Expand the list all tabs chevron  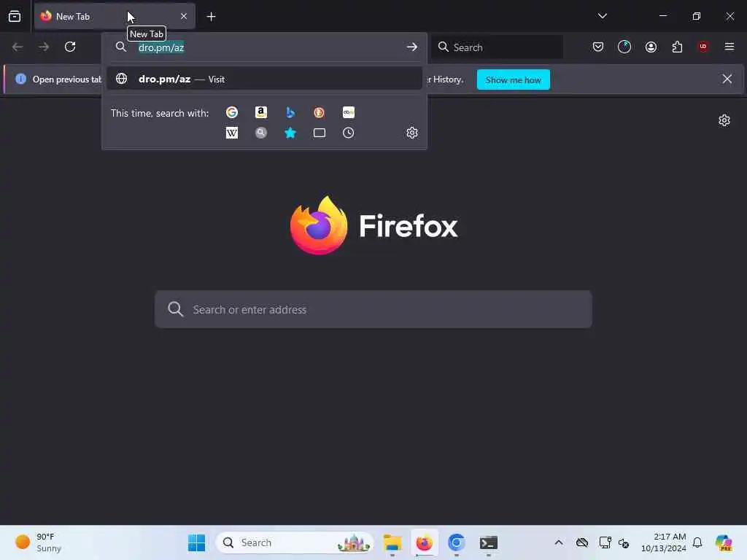[x=602, y=16]
